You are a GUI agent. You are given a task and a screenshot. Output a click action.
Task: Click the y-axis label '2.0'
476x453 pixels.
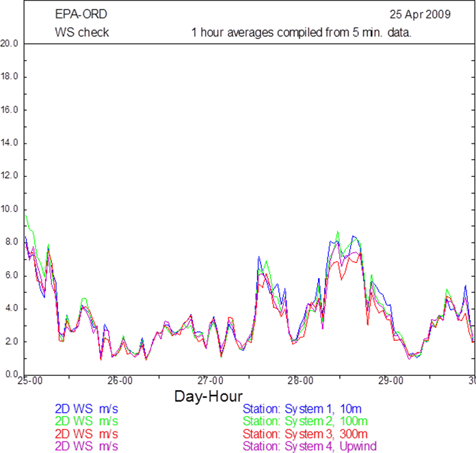coord(11,342)
